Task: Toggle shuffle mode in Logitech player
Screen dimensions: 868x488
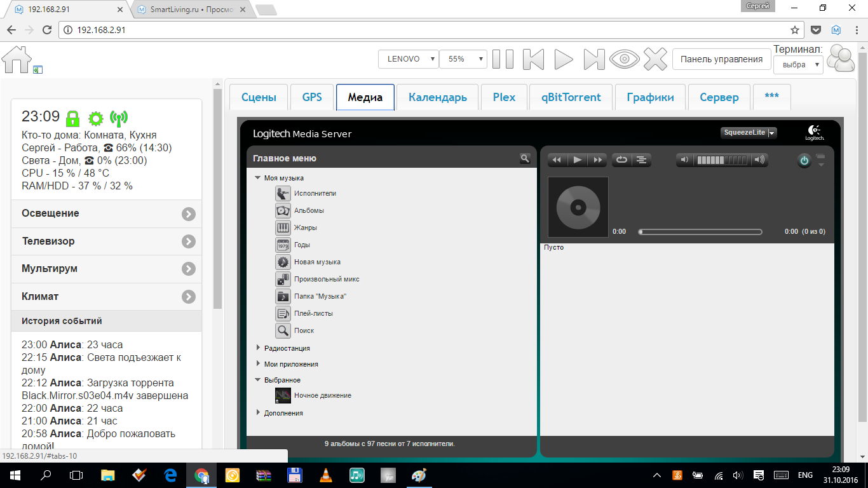Action: 642,160
